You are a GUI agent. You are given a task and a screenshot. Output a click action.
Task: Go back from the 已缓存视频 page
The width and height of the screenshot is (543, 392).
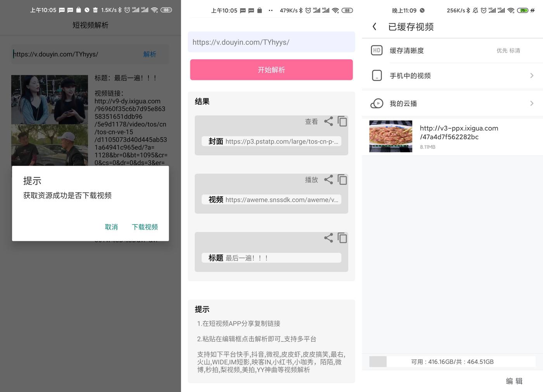pyautogui.click(x=374, y=26)
